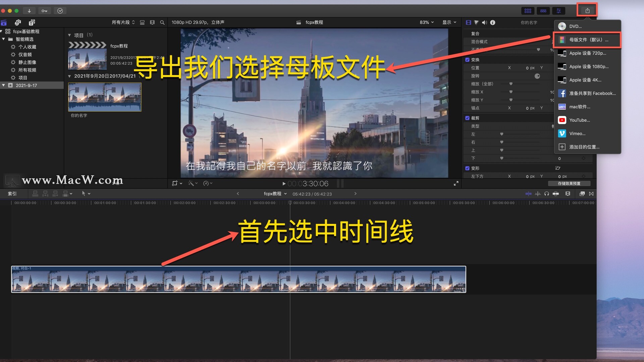Toggle the timeline headphones solo icon
The width and height of the screenshot is (644, 362).
pos(546,194)
